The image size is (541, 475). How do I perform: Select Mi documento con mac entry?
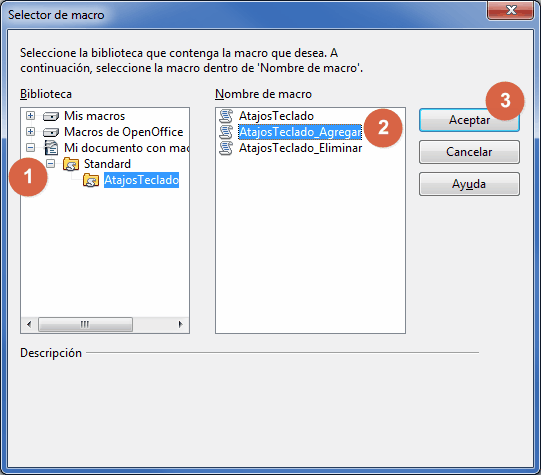point(126,148)
